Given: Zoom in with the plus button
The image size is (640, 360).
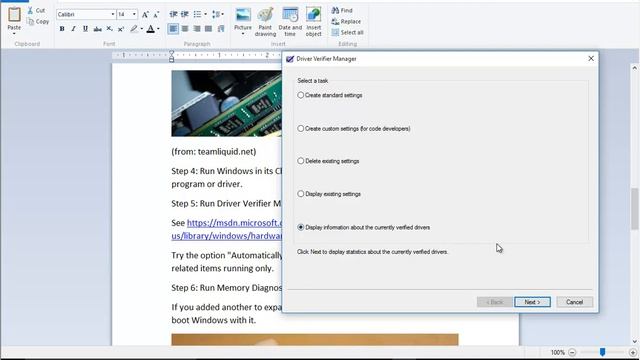Looking at the screenshot, I should click(x=633, y=352).
